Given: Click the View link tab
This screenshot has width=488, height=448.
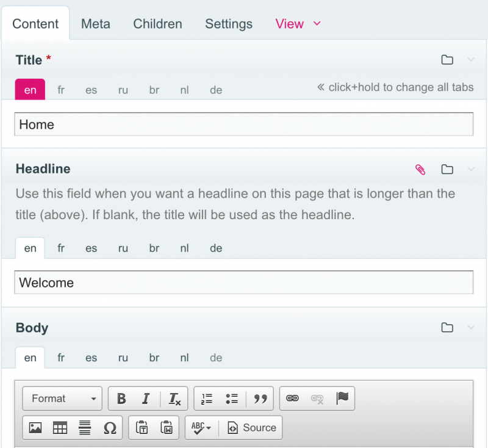Looking at the screenshot, I should pyautogui.click(x=289, y=24).
